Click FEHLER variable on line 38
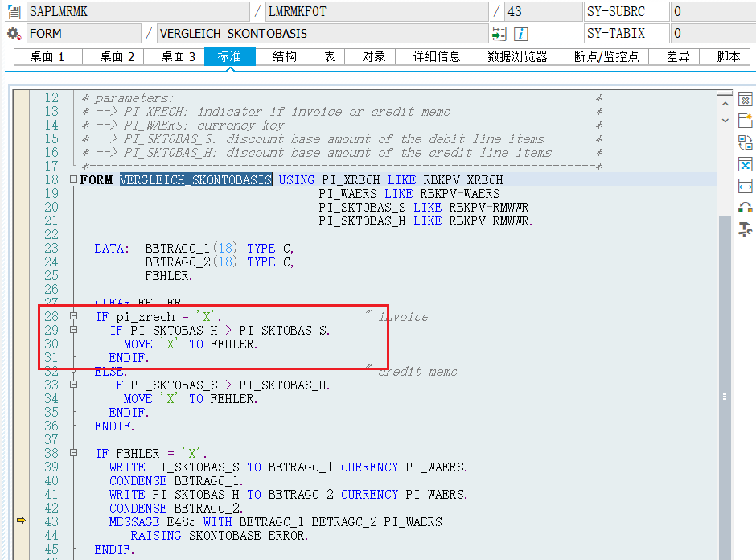This screenshot has height=560, width=756. tap(138, 454)
